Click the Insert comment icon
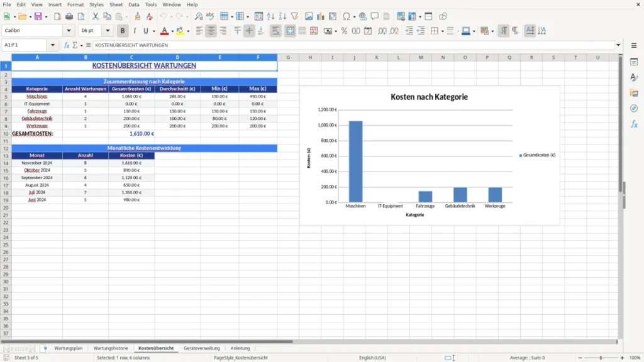The height and width of the screenshot is (362, 644). pos(375,16)
